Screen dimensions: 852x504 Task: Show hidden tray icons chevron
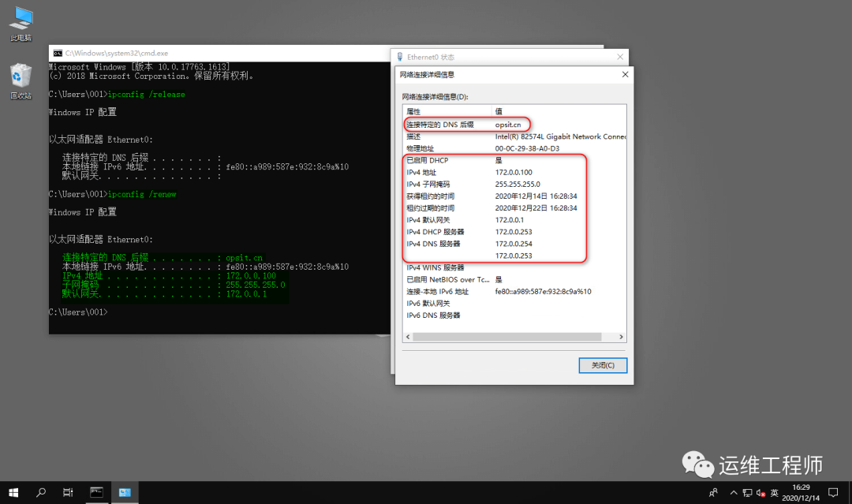pos(734,493)
